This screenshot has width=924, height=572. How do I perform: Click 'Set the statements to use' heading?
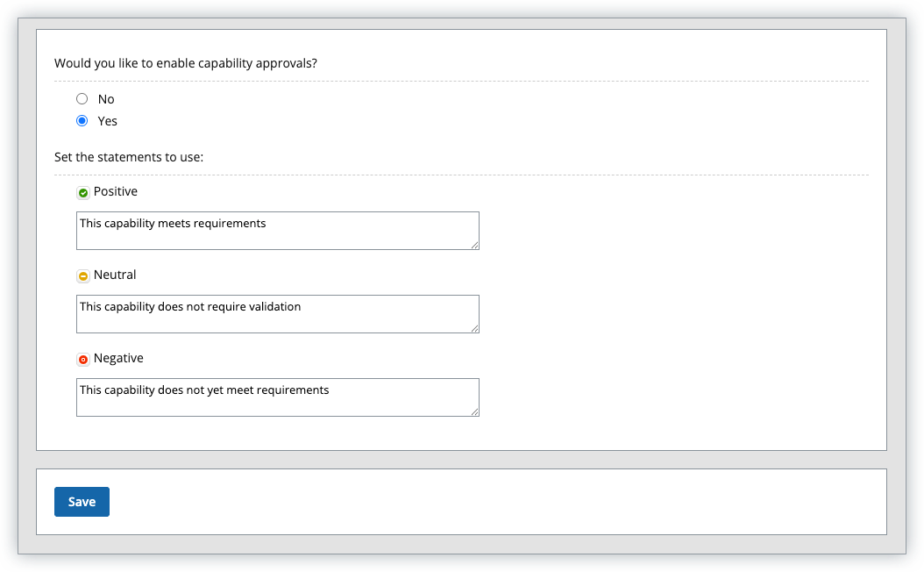tap(129, 157)
